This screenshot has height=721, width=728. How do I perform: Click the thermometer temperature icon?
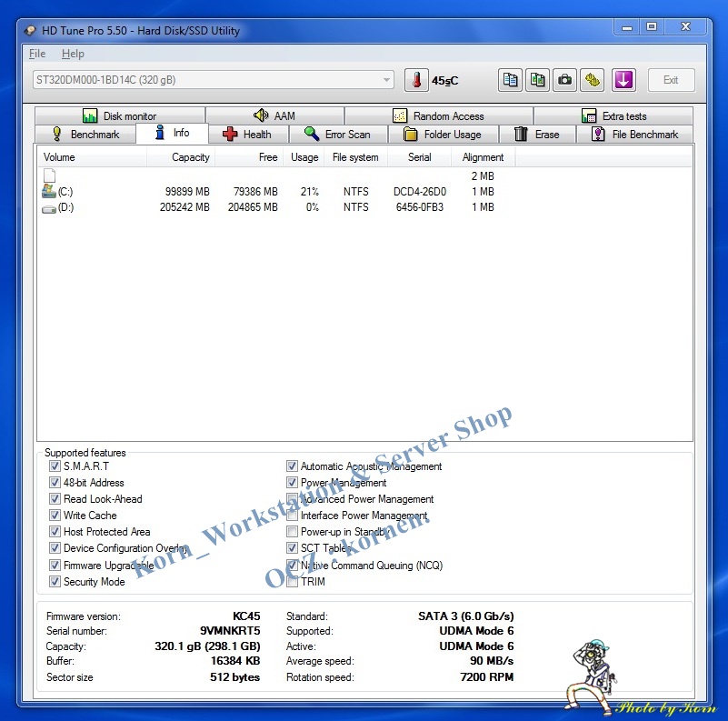click(416, 80)
